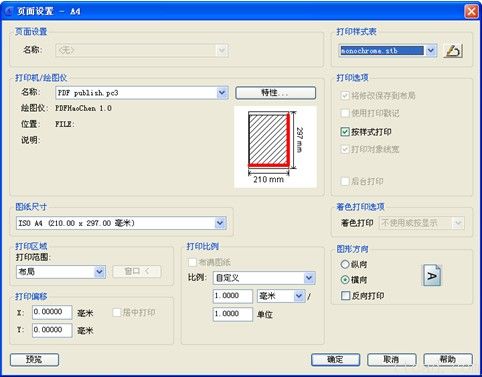Toggle the 布满图纸 checkbox
The image size is (482, 377).
[192, 262]
